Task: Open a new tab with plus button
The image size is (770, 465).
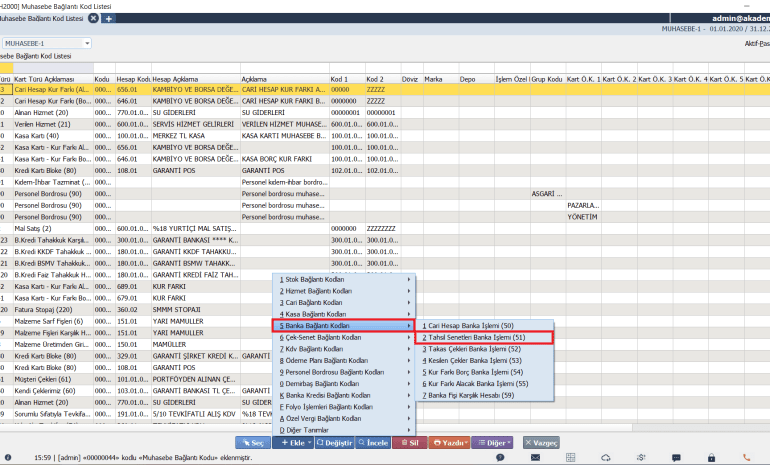Action: tap(109, 18)
